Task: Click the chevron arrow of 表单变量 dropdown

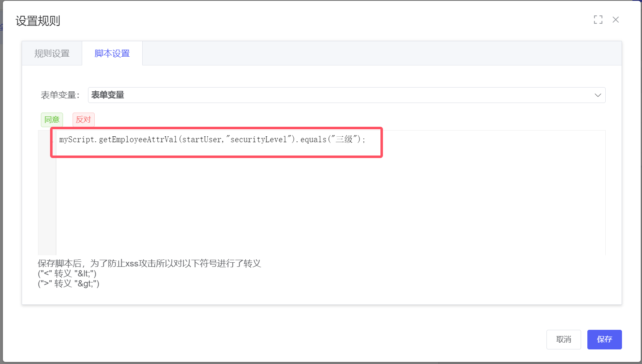Action: tap(597, 95)
